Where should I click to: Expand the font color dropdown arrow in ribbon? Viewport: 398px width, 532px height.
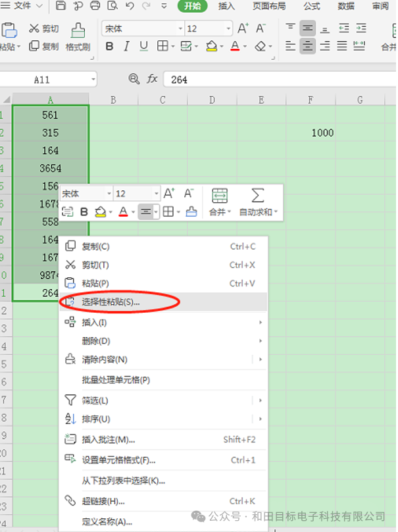pos(245,47)
